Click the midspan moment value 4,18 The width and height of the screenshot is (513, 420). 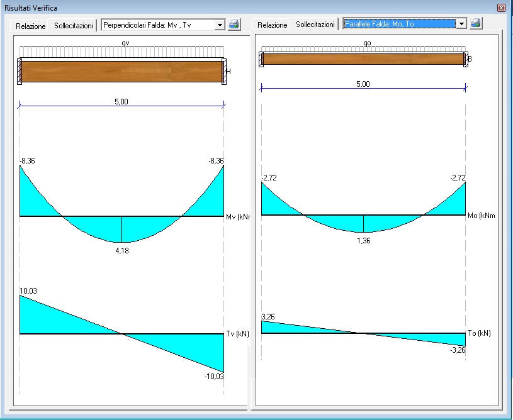click(122, 251)
